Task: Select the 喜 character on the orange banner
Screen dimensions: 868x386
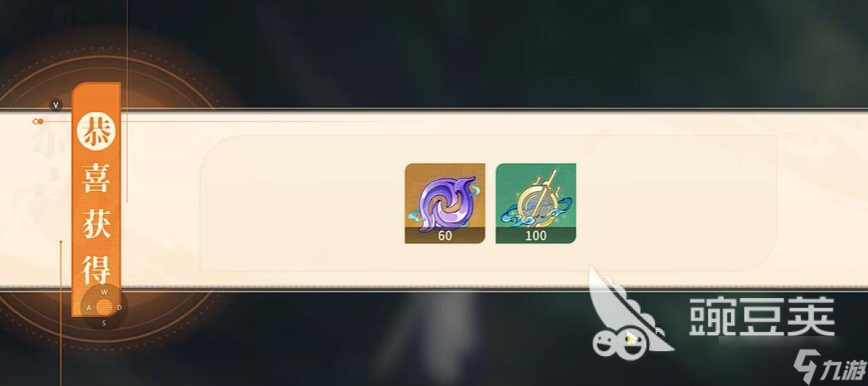Action: coord(97,178)
